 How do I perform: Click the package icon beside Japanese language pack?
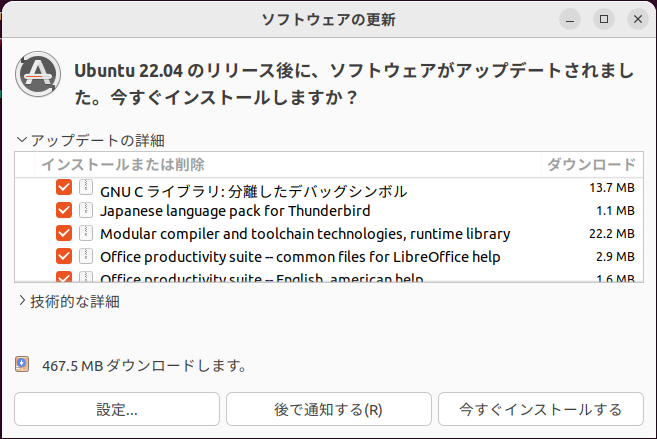[x=85, y=210]
